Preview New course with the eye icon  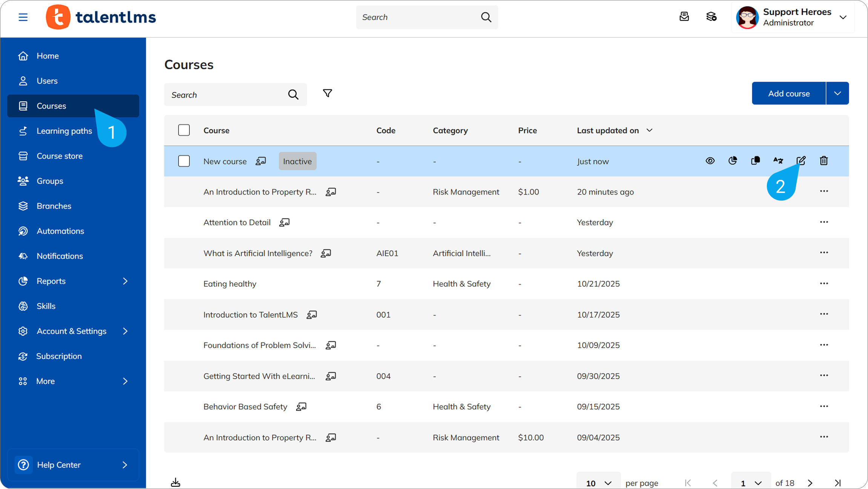[710, 161]
